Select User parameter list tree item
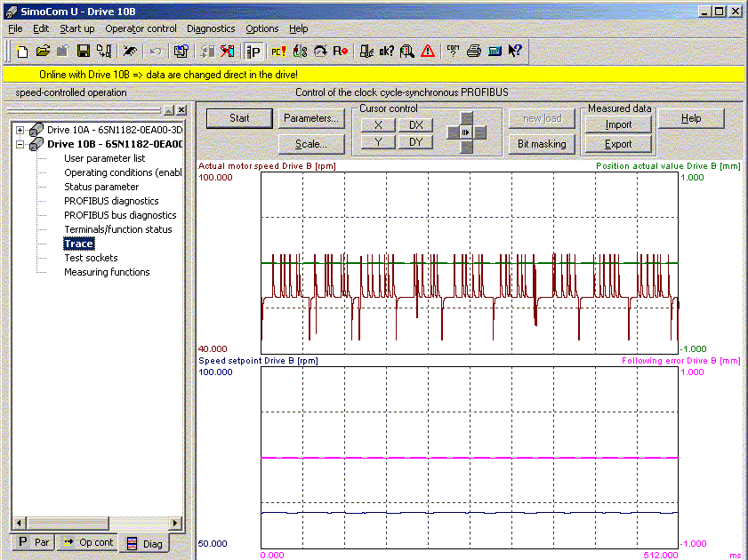The image size is (748, 560). [104, 158]
